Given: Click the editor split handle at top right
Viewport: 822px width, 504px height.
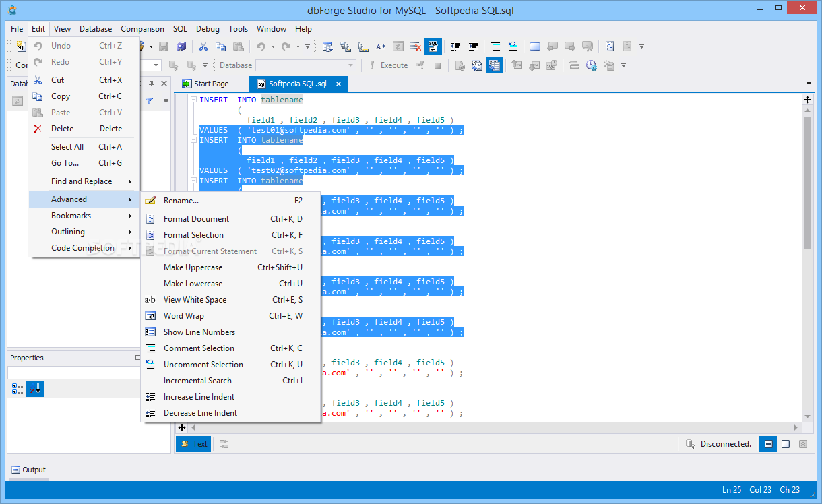Looking at the screenshot, I should click(x=807, y=100).
